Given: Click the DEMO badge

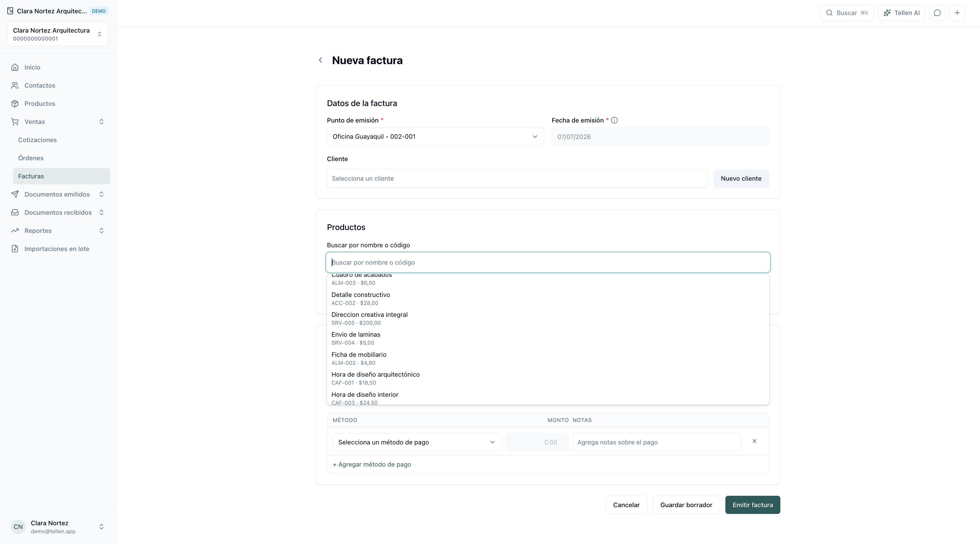Looking at the screenshot, I should [99, 11].
